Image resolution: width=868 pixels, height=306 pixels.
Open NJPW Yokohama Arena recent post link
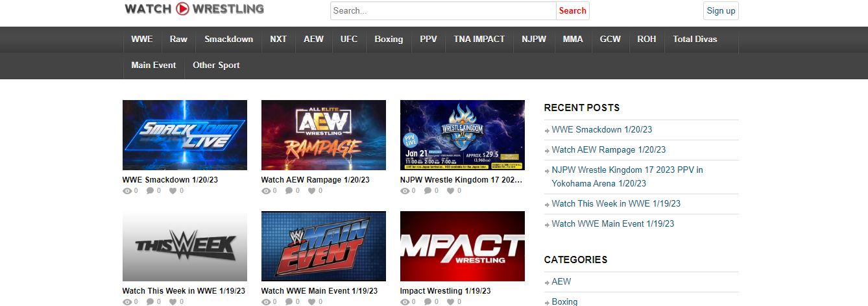pos(627,177)
